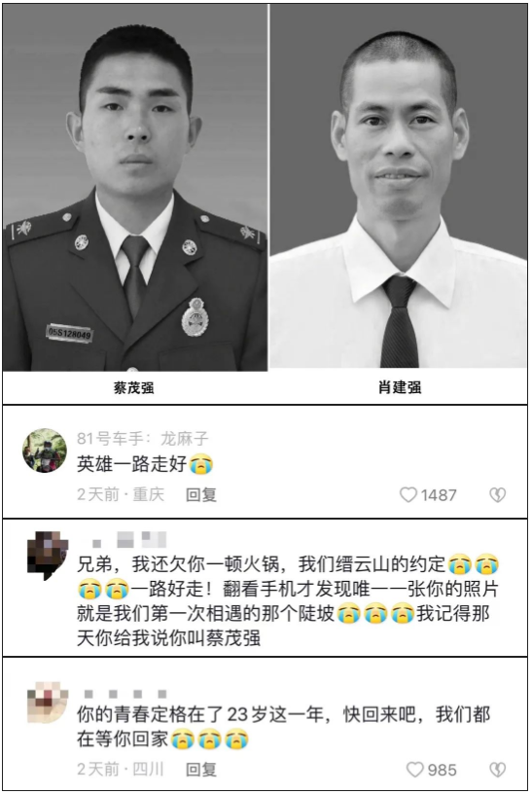Select the caption 肖建强
This screenshot has height=794, width=532.
coord(400,387)
